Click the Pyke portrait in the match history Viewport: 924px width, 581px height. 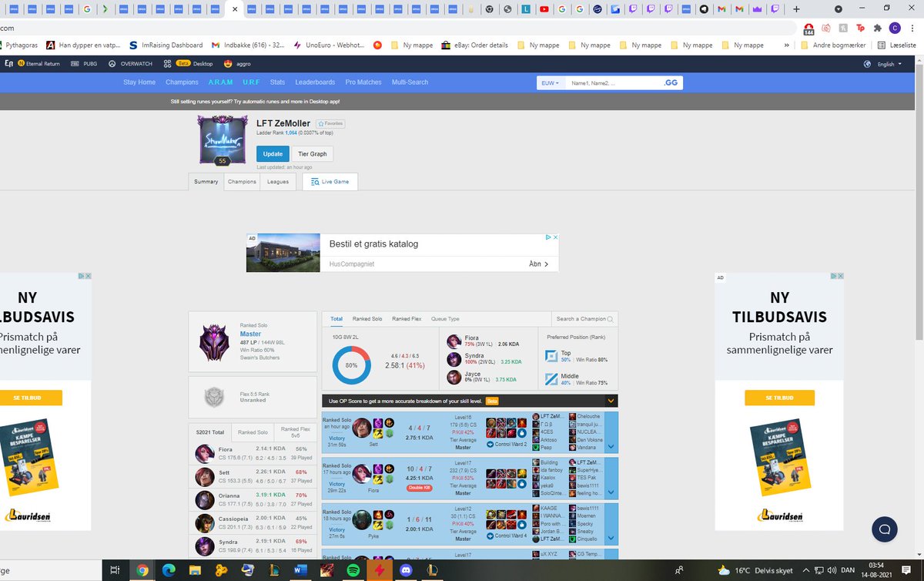point(362,520)
